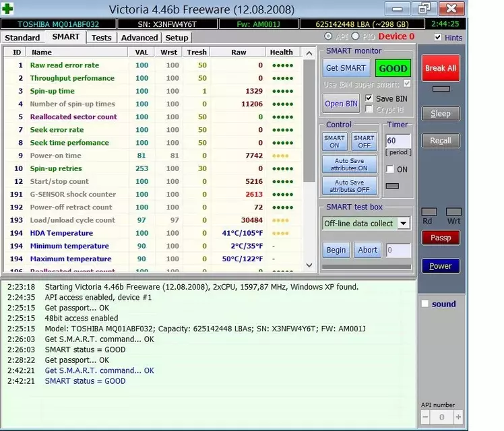Click health dots for Spin-up time
Image resolution: width=504 pixels, height=431 pixels.
(282, 91)
